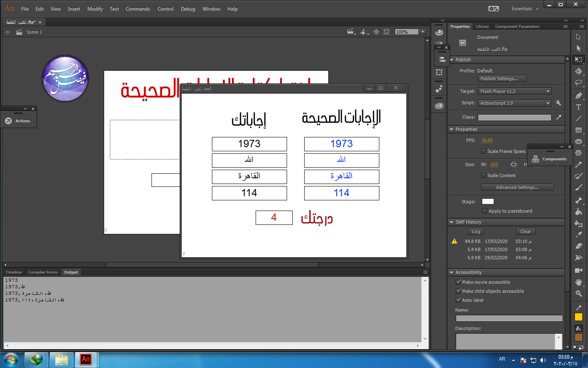
Task: Switch to the Timeline tab
Action: point(13,272)
